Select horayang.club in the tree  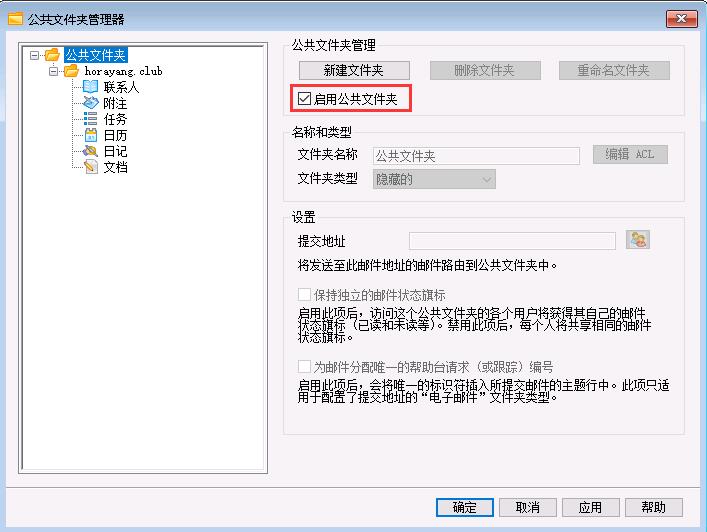[x=123, y=71]
